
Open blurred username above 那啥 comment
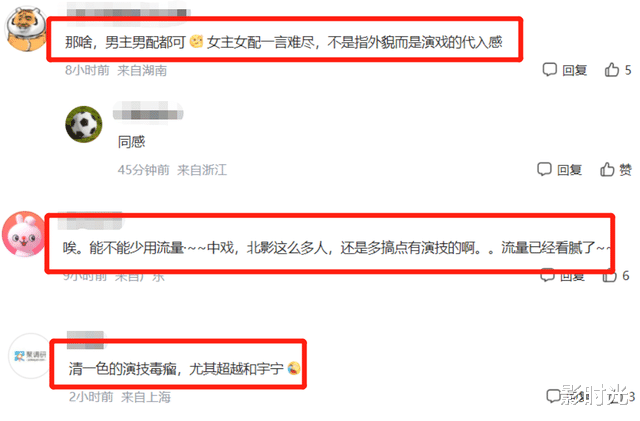coord(129,10)
